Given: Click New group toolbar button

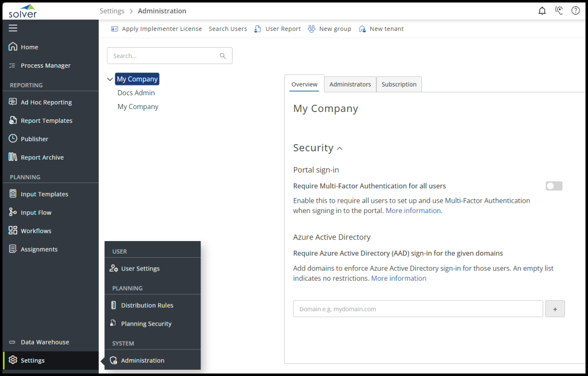Looking at the screenshot, I should pyautogui.click(x=330, y=29).
